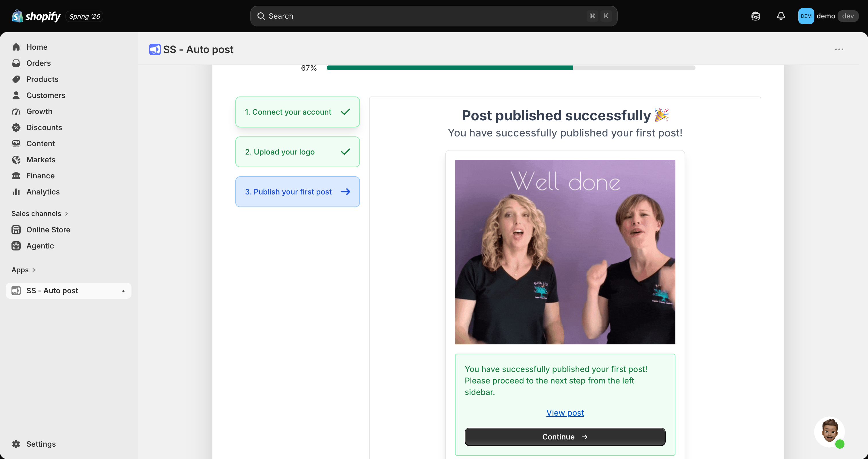This screenshot has width=868, height=459.
Task: Open the Sidekick assistant icon
Action: coord(755,16)
